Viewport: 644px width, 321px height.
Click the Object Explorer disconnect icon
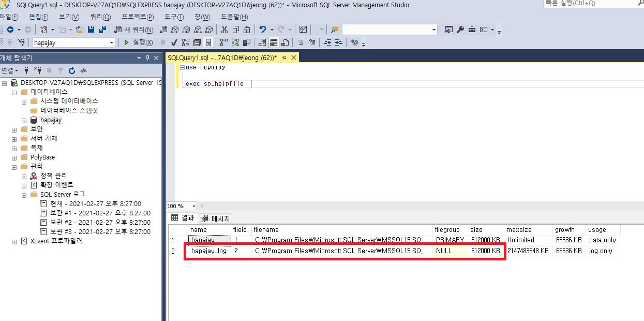point(37,70)
